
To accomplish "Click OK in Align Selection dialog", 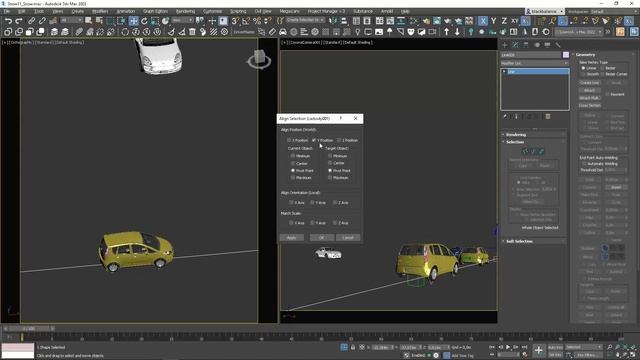I will pyautogui.click(x=321, y=238).
